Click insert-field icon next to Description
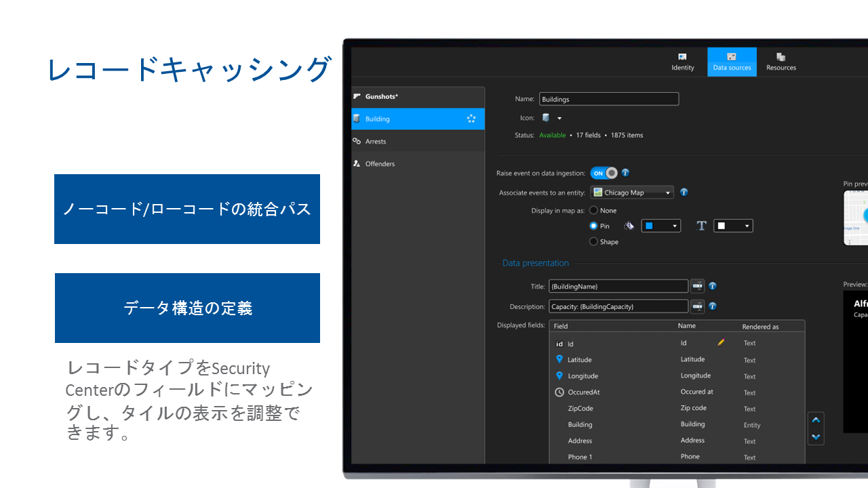 [698, 306]
